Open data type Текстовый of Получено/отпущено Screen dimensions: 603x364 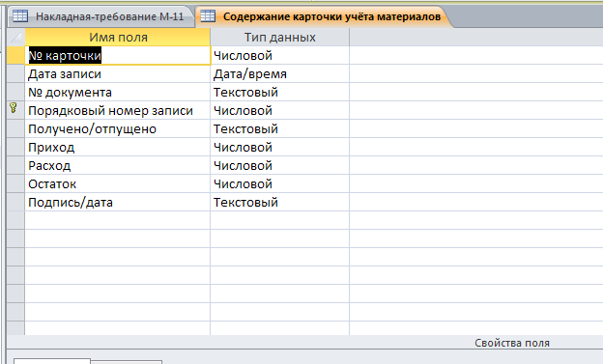279,129
